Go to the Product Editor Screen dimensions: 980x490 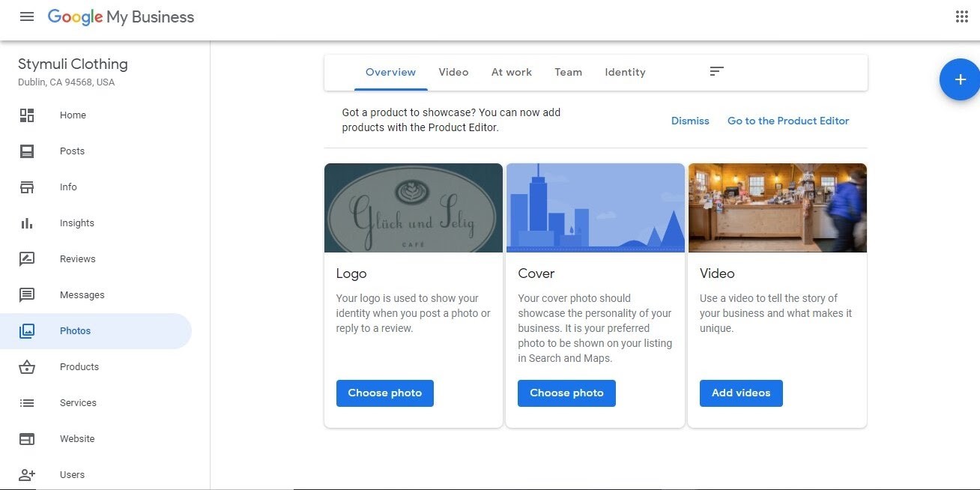tap(788, 120)
